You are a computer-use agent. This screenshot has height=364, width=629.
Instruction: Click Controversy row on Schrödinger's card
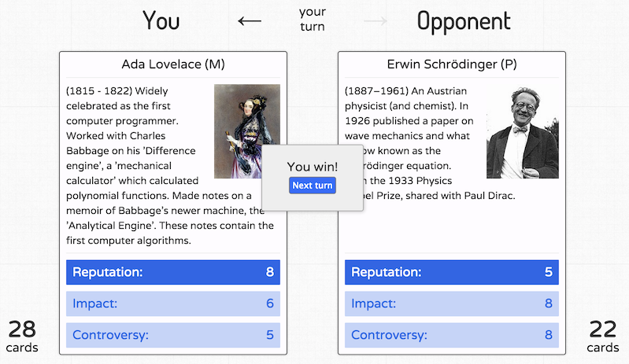click(x=452, y=335)
